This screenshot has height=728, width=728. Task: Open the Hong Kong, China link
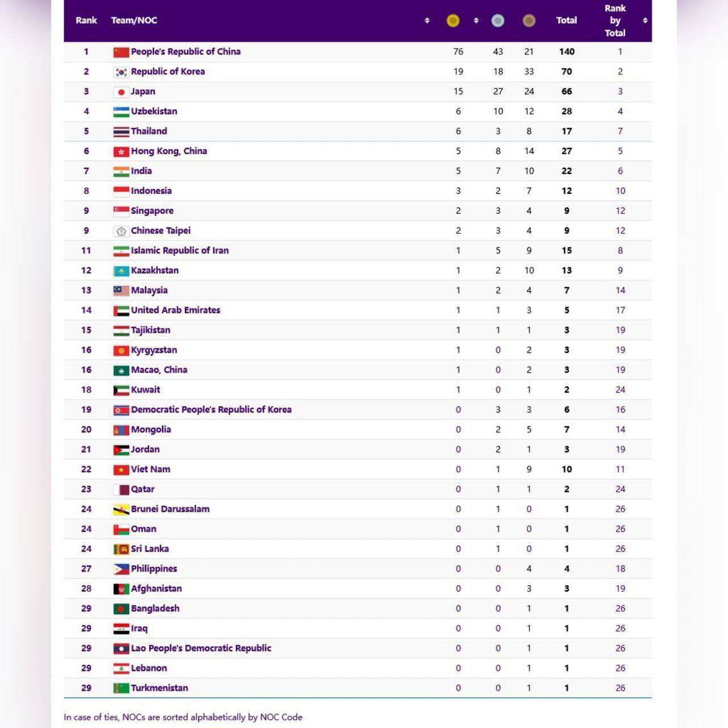tap(169, 151)
